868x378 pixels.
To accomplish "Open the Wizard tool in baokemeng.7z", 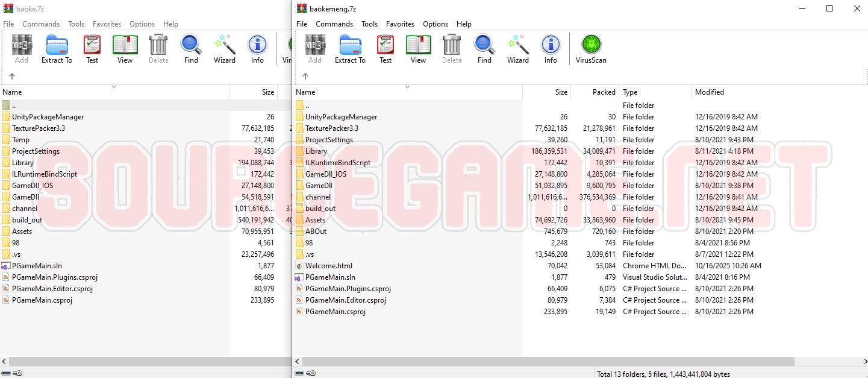I will click(517, 49).
